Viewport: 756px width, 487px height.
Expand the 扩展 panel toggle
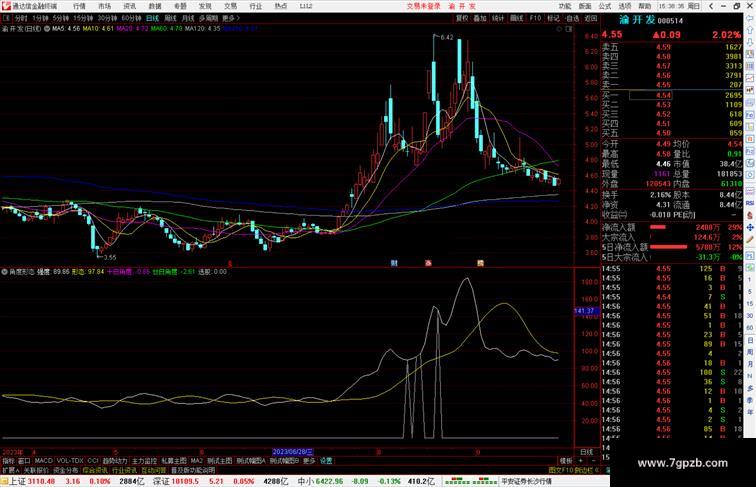(10, 470)
